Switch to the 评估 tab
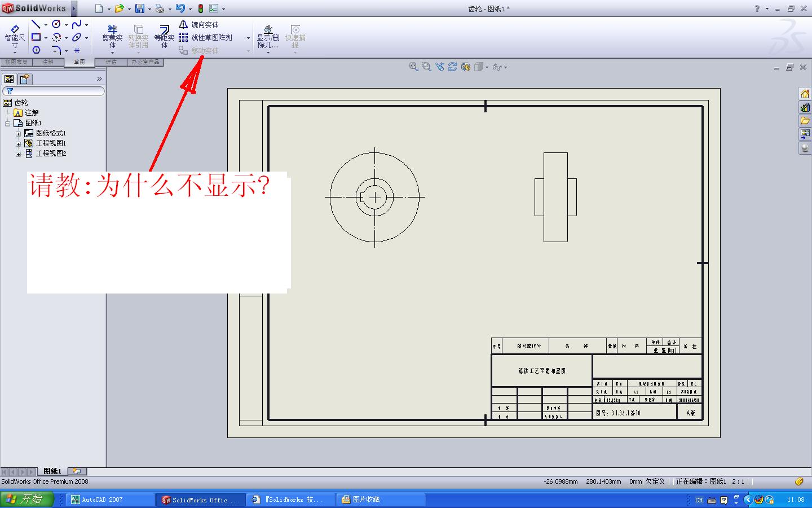Image resolution: width=812 pixels, height=508 pixels. point(111,62)
